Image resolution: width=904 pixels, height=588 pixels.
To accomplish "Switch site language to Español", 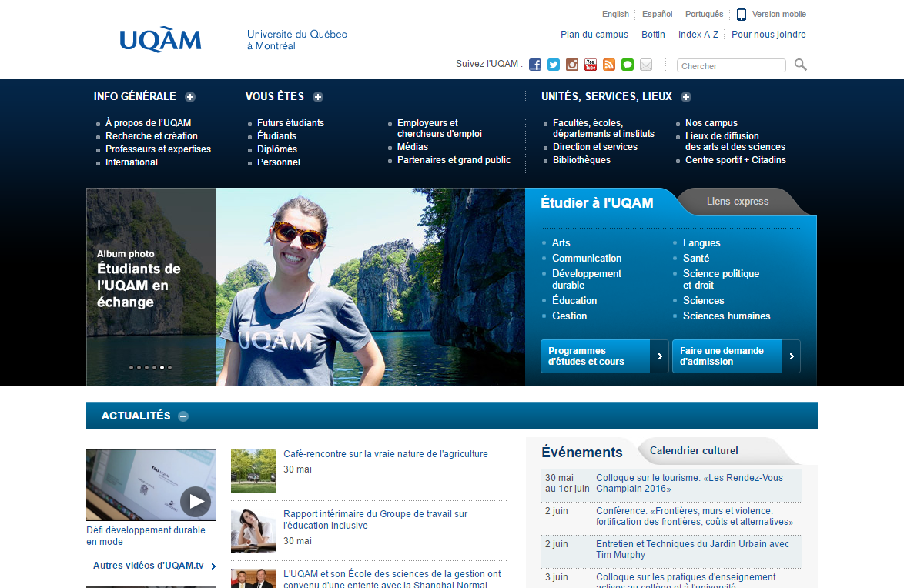I will [658, 14].
